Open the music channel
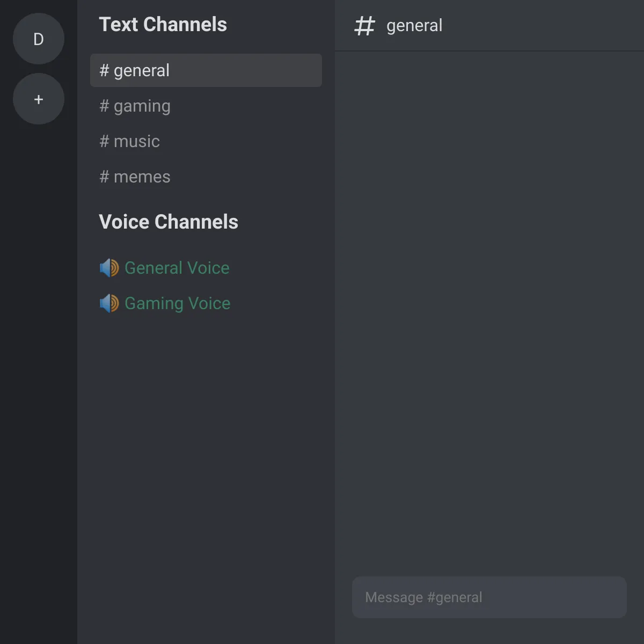This screenshot has height=644, width=644. pos(206,141)
